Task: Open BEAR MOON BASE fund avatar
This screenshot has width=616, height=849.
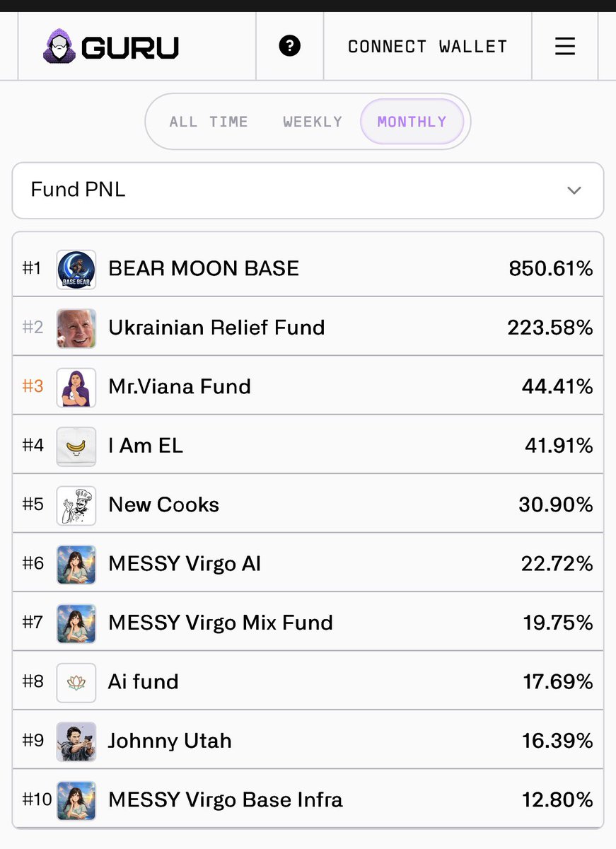Action: [76, 269]
